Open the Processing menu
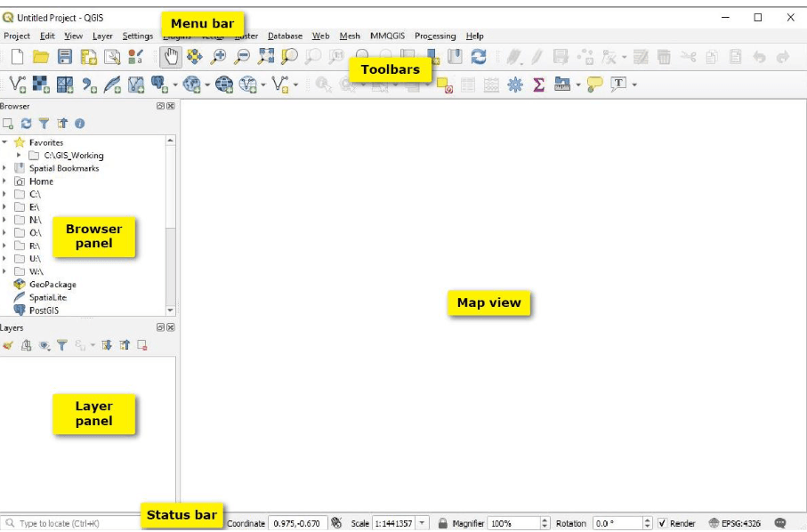Image resolution: width=807 pixels, height=532 pixels. pyautogui.click(x=434, y=36)
